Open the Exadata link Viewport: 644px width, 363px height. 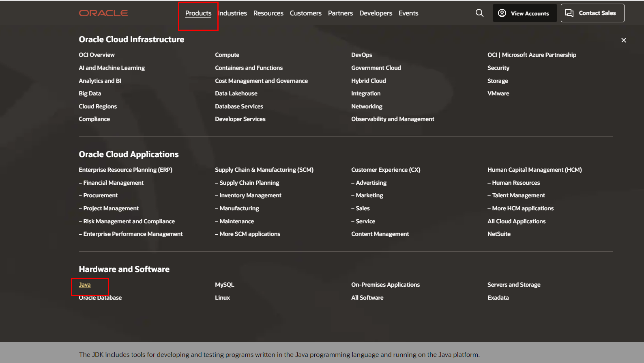click(x=498, y=298)
